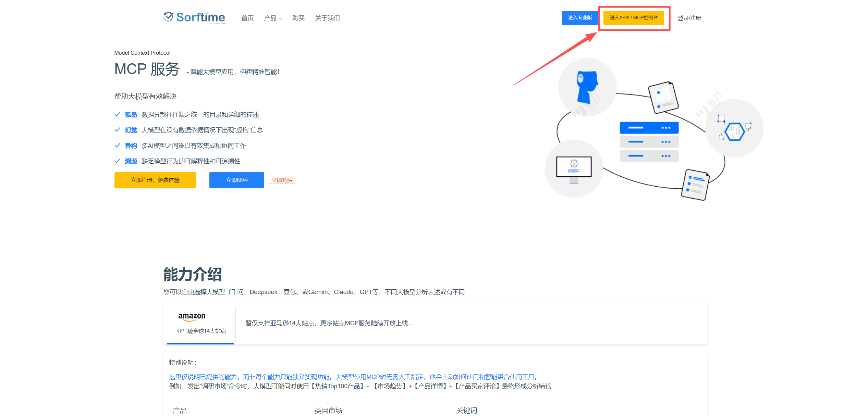Image resolution: width=868 pixels, height=416 pixels.
Task: Open the 立即购买 link
Action: 282,180
